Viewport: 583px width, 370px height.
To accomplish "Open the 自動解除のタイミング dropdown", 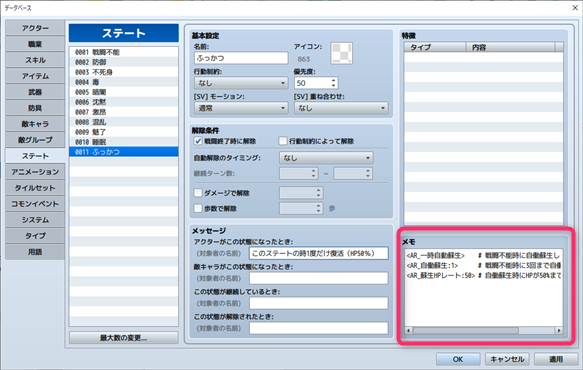I will (x=326, y=158).
